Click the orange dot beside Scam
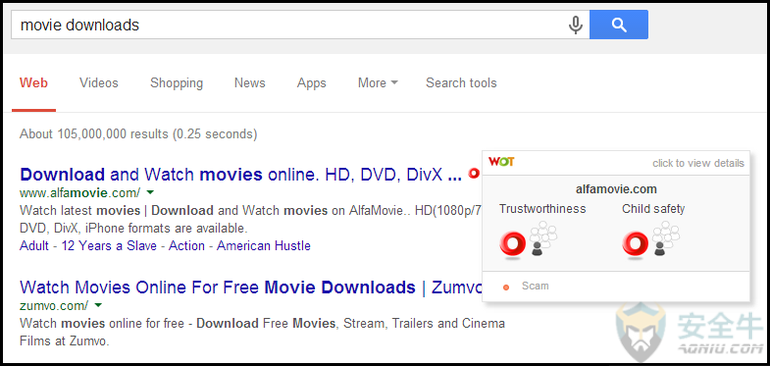 tap(506, 287)
